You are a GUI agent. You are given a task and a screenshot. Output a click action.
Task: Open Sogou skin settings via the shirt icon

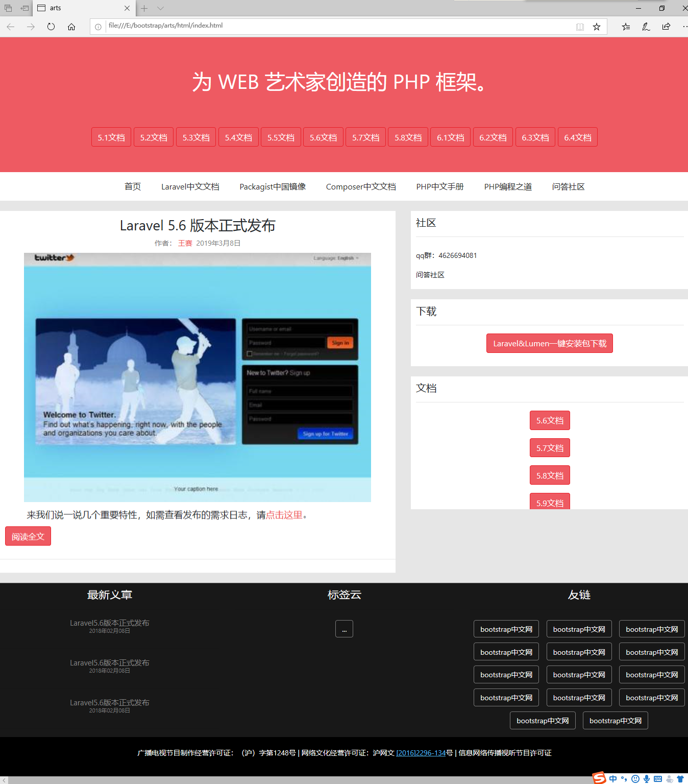pyautogui.click(x=679, y=778)
